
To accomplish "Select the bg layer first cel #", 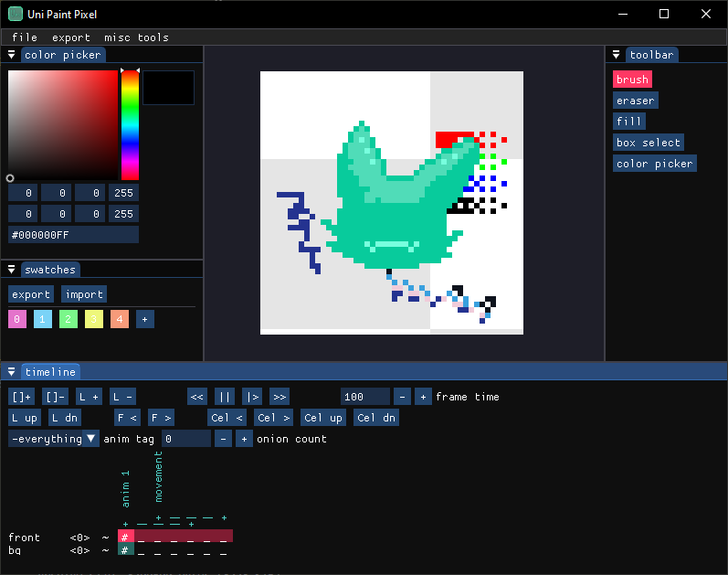I will (x=125, y=550).
